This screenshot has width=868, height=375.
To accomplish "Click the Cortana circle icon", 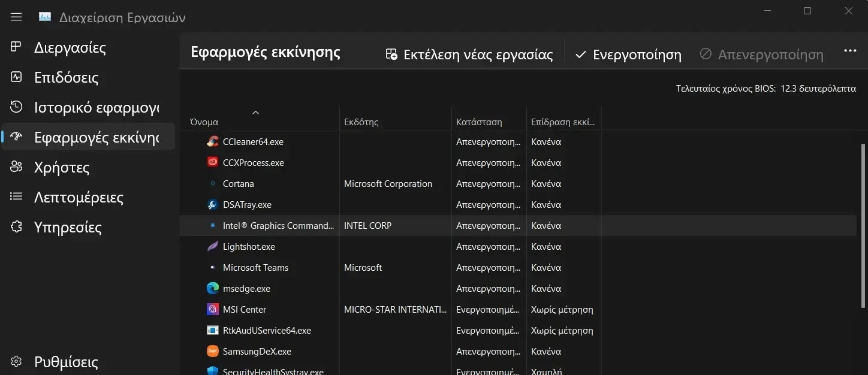I will click(212, 184).
